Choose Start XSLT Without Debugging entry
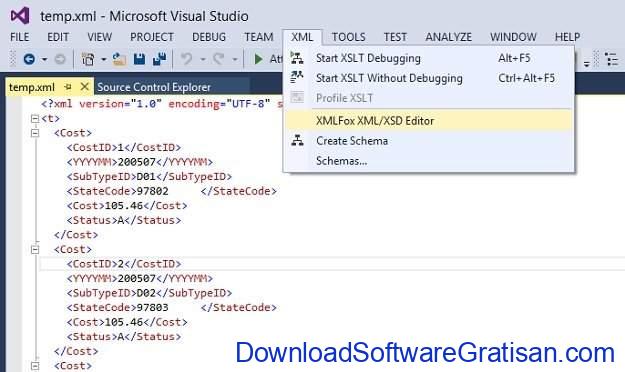This screenshot has height=372, width=625. tap(429, 78)
